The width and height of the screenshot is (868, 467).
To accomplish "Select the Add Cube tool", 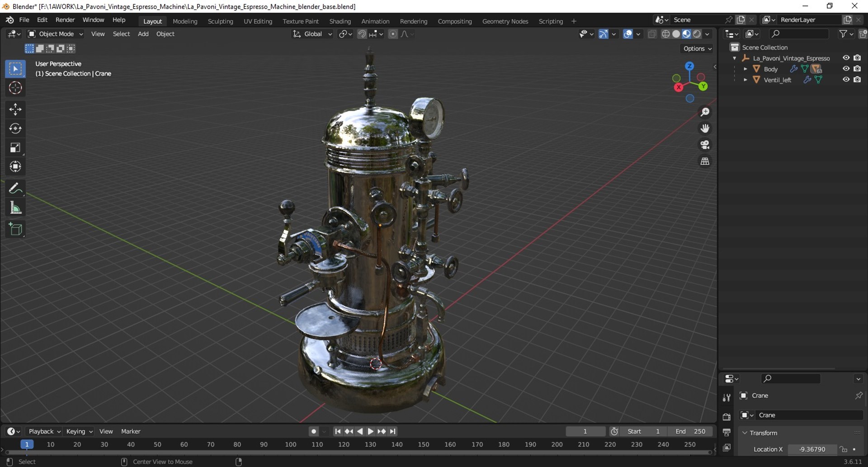I will [x=15, y=229].
